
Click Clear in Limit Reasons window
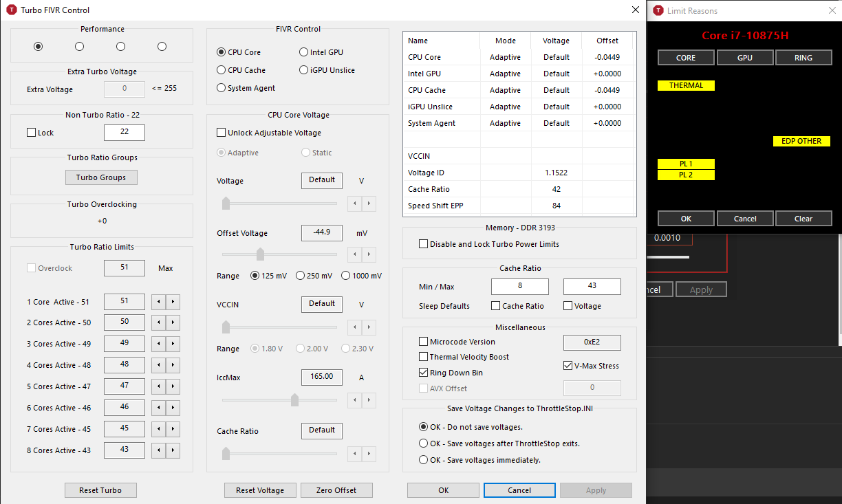click(803, 219)
